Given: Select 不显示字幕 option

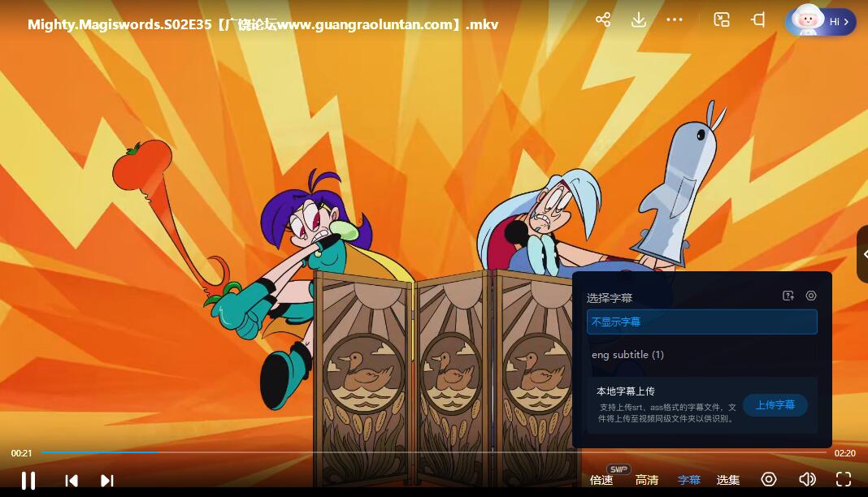Looking at the screenshot, I should click(x=702, y=322).
